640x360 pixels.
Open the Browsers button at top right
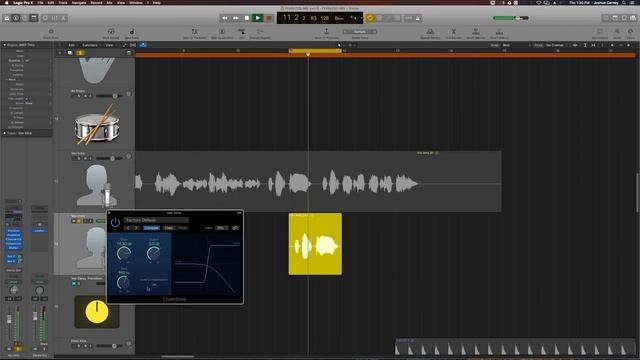click(633, 18)
